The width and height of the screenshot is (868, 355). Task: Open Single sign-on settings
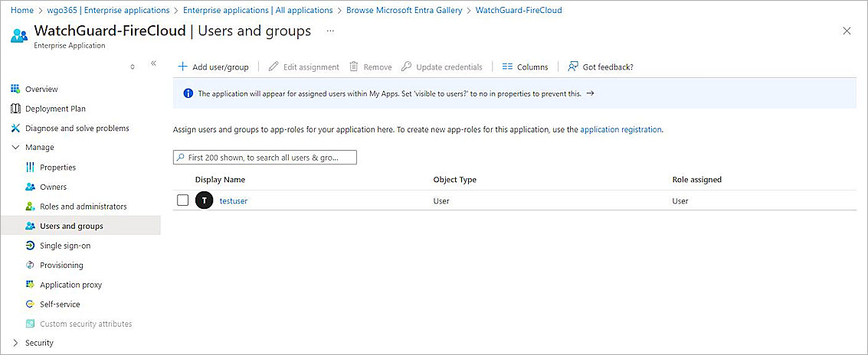tap(65, 246)
